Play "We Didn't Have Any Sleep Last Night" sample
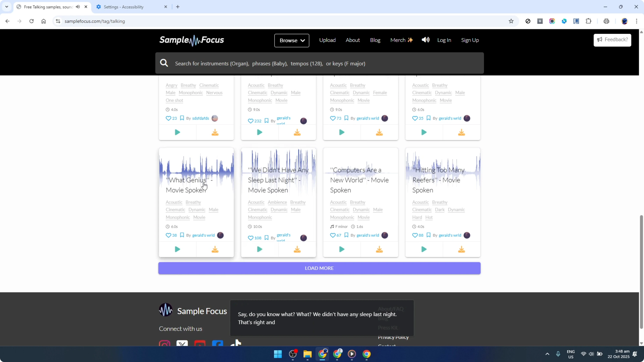The image size is (644, 362). [260, 249]
